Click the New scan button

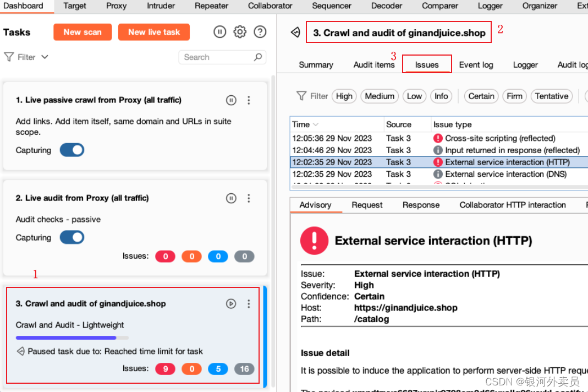[83, 32]
